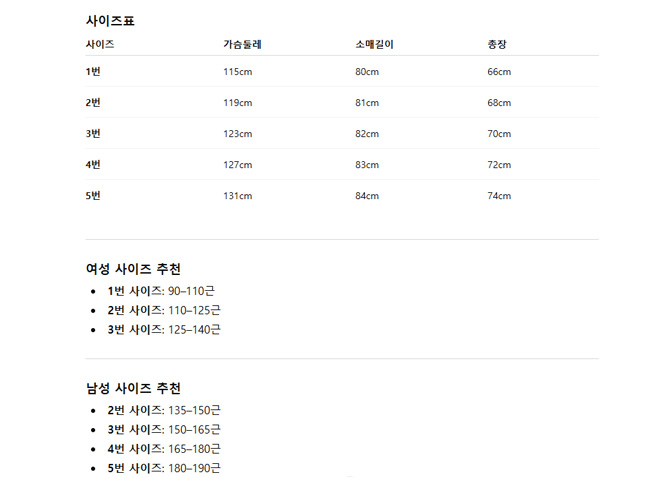Select the 1번 row label in table
The image size is (650, 478).
tap(94, 72)
